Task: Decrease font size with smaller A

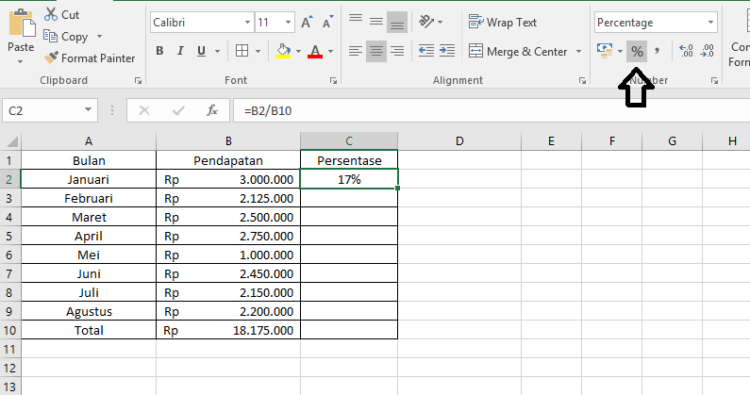Action: pyautogui.click(x=328, y=22)
